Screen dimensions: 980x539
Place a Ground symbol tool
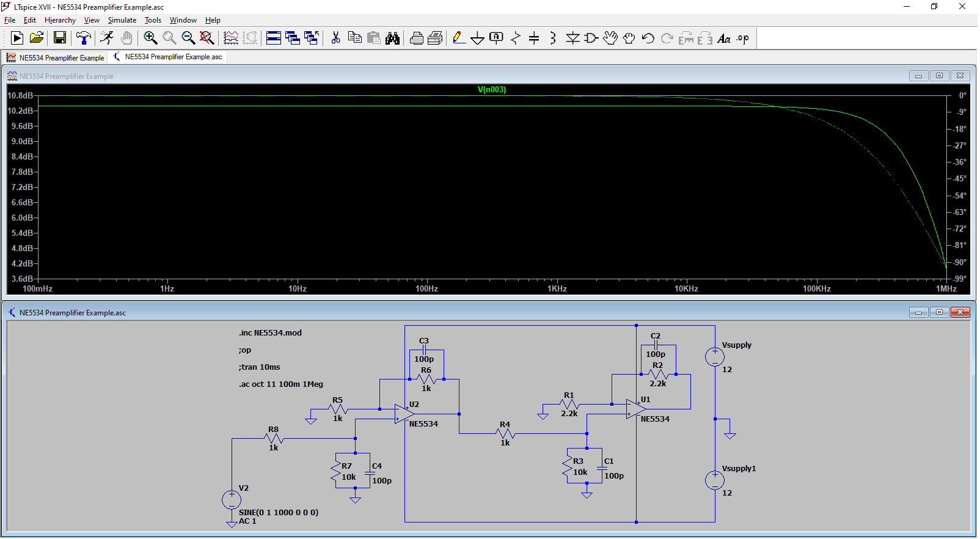pyautogui.click(x=477, y=38)
